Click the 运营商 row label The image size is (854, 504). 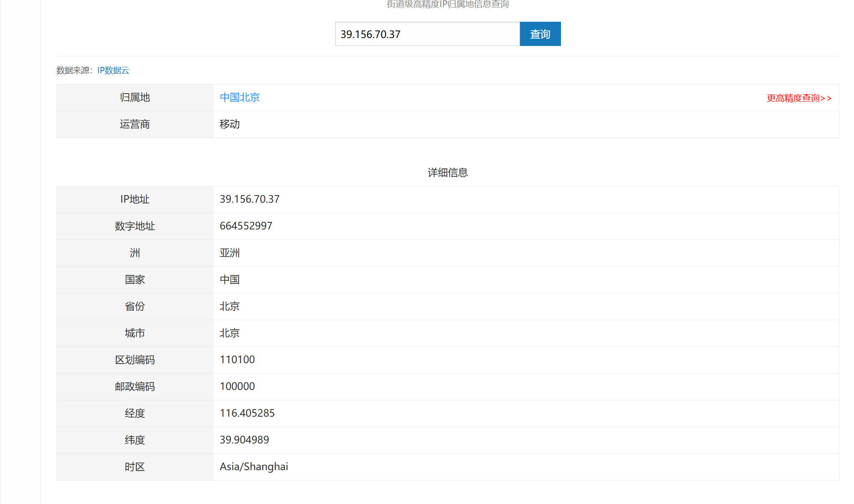tap(135, 124)
